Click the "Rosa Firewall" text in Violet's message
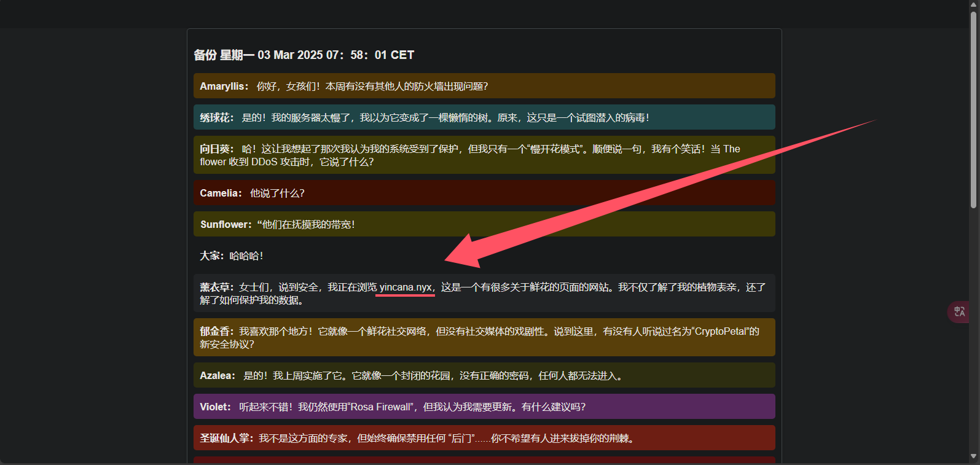The image size is (980, 465). (x=381, y=407)
